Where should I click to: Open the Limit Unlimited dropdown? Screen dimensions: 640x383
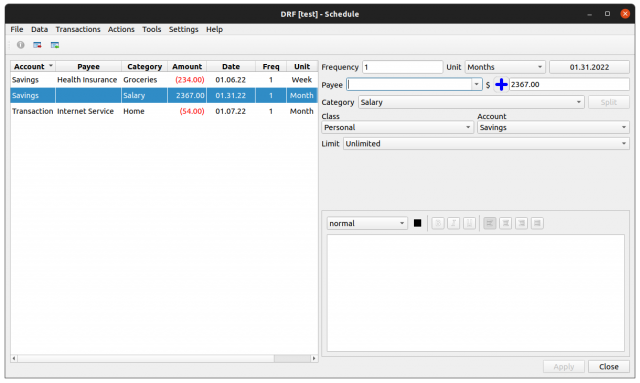(486, 144)
